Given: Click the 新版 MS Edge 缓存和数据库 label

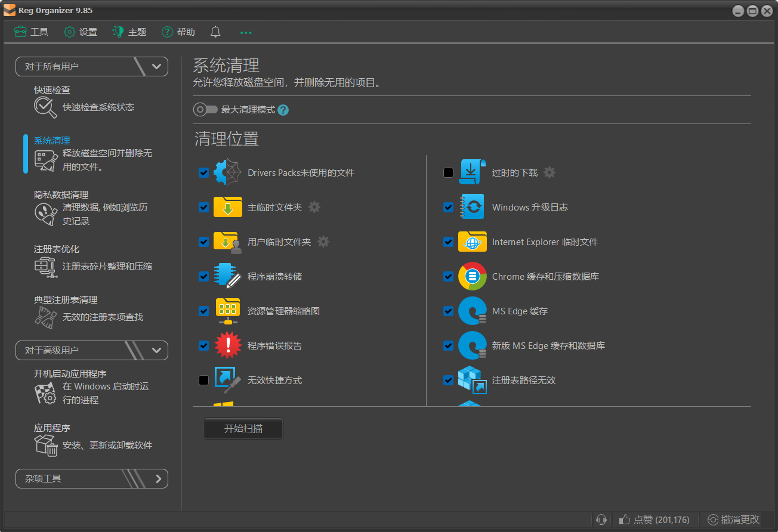Looking at the screenshot, I should point(548,346).
